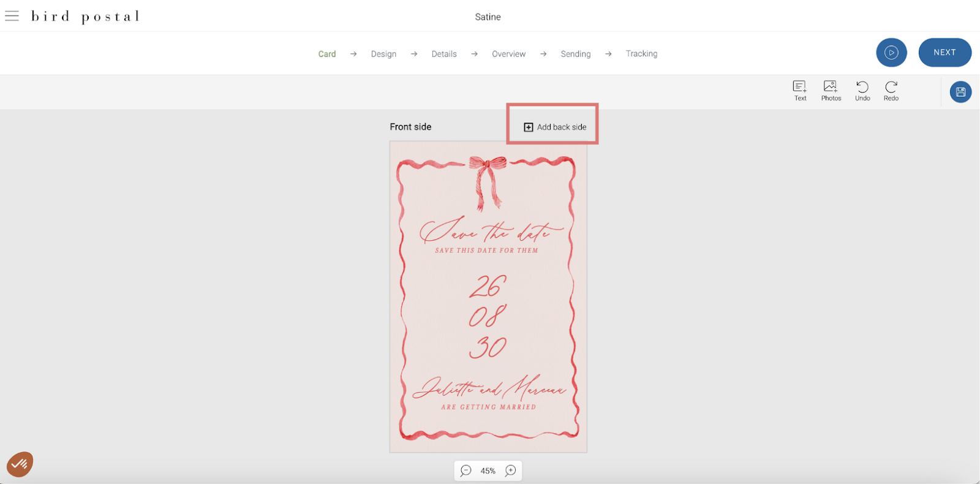Go to the Card step
Screen dimensions: 980x484
327,54
